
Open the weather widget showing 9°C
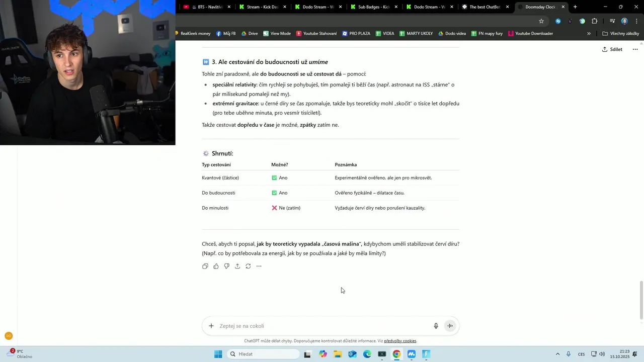(x=20, y=354)
